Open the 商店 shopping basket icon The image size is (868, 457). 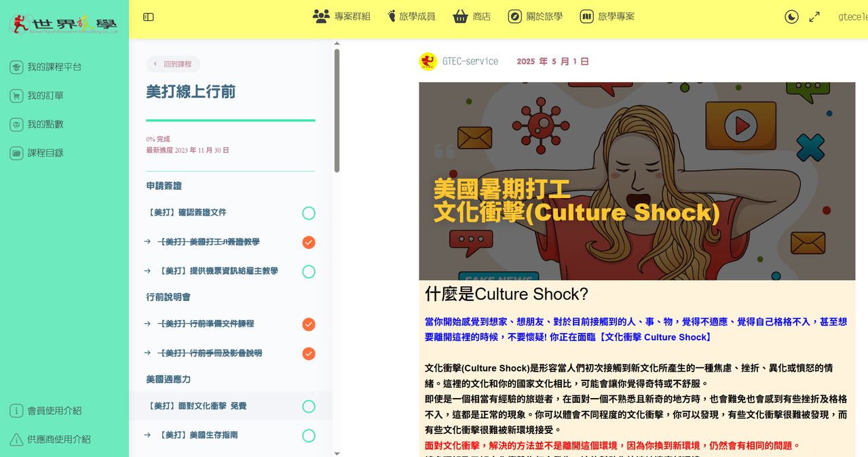coord(461,16)
